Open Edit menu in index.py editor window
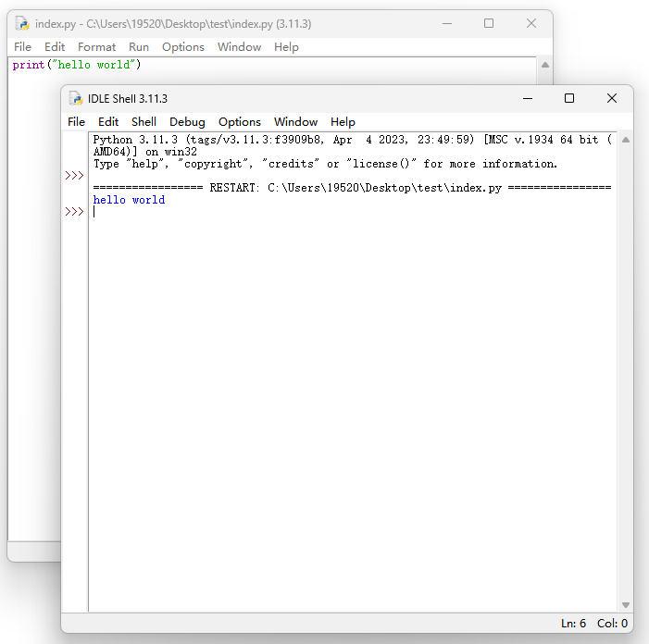Viewport: 649px width, 644px height. coord(55,47)
